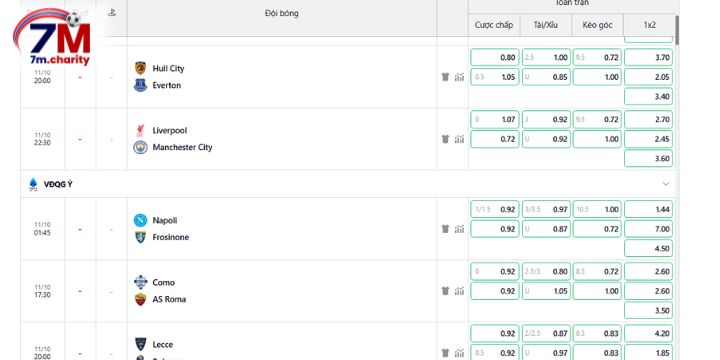Select the Kèo góc column header
This screenshot has height=360, width=720.
(597, 25)
